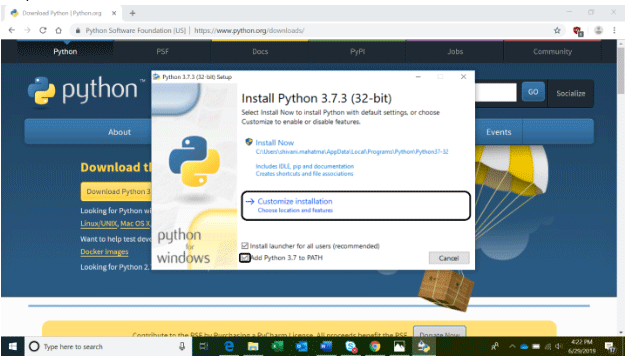Go to the browser home page icon
This screenshot has width=626, height=361.
tap(58, 30)
